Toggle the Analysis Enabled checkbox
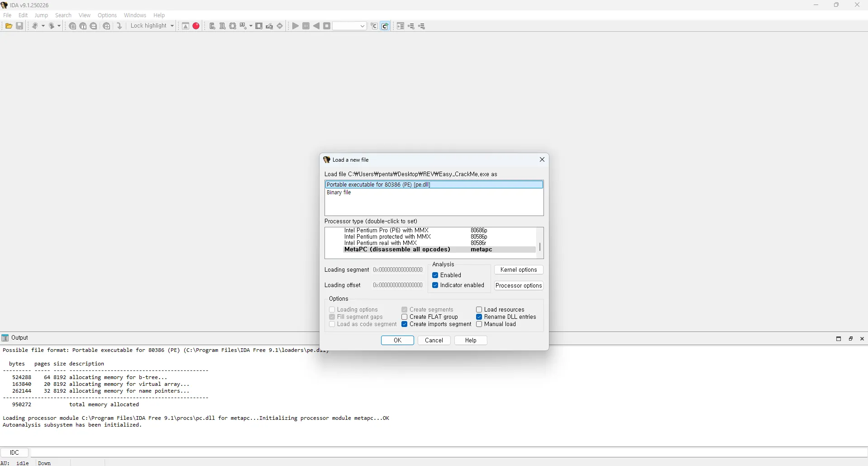Image resolution: width=868 pixels, height=466 pixels. click(x=435, y=275)
